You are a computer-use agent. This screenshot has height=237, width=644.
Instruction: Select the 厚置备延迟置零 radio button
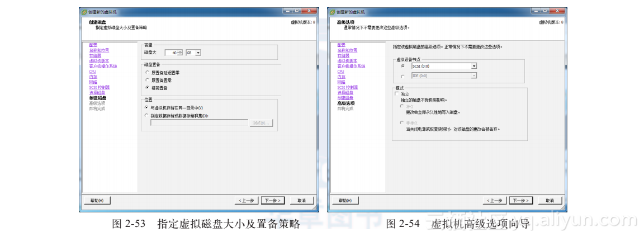pyautogui.click(x=148, y=72)
